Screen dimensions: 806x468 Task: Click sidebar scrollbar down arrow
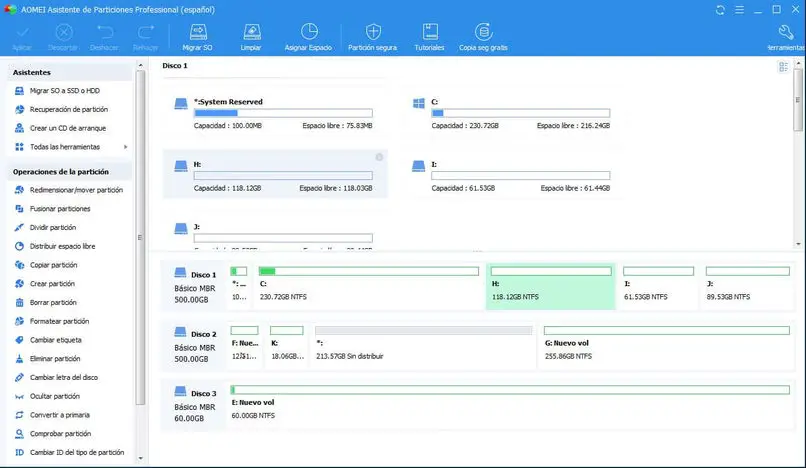(140, 458)
